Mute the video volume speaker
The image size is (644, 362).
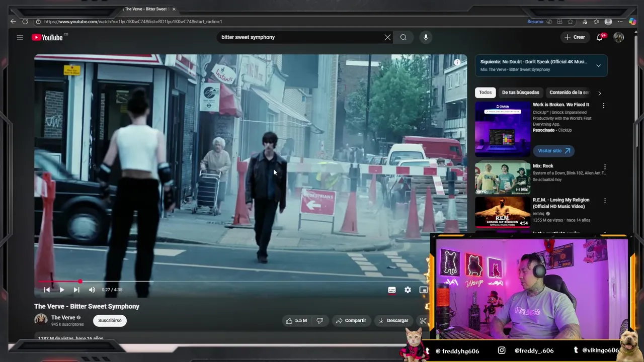point(92,290)
